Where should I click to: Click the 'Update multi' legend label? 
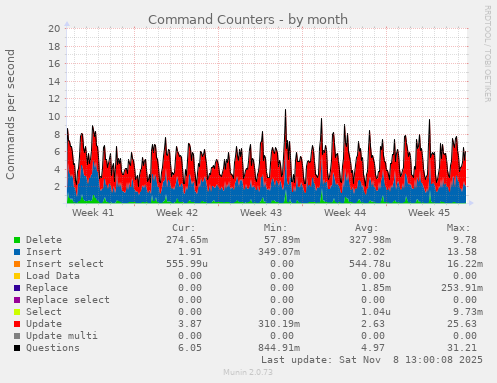(x=62, y=336)
